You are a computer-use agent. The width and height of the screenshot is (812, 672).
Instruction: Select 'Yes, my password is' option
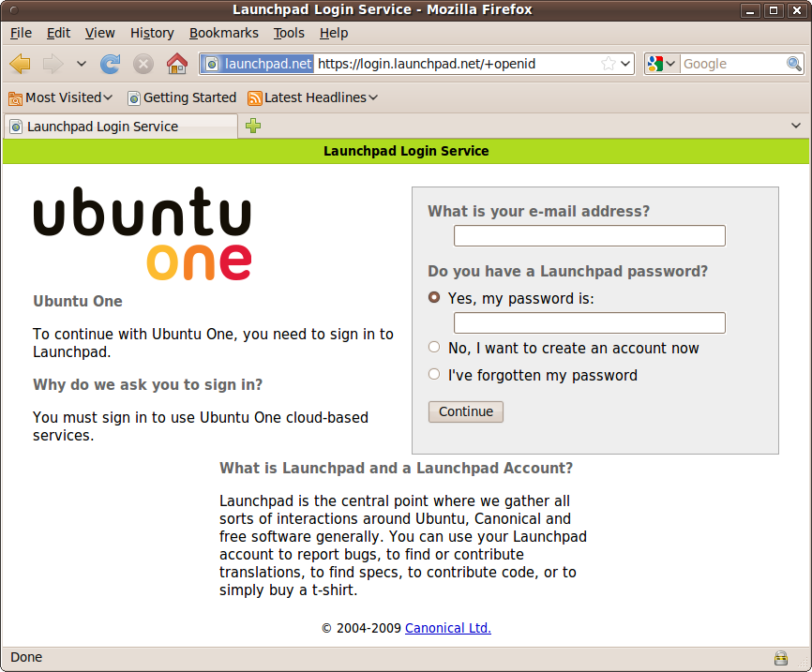(x=433, y=297)
